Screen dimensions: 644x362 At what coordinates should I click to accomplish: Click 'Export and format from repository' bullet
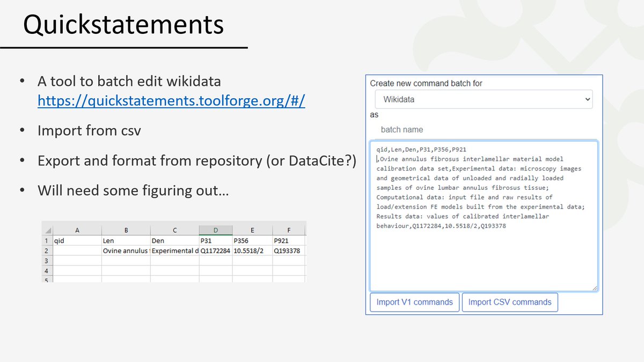coord(196,160)
